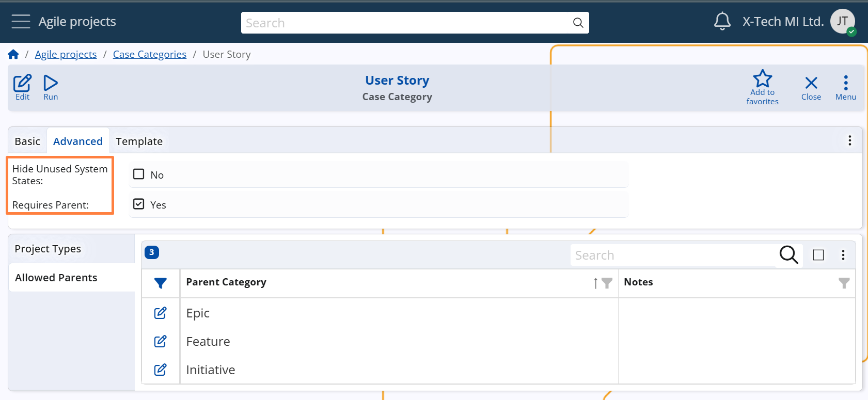Screen dimensions: 868x400
Task: Click the Add to favorites star
Action: pyautogui.click(x=762, y=79)
